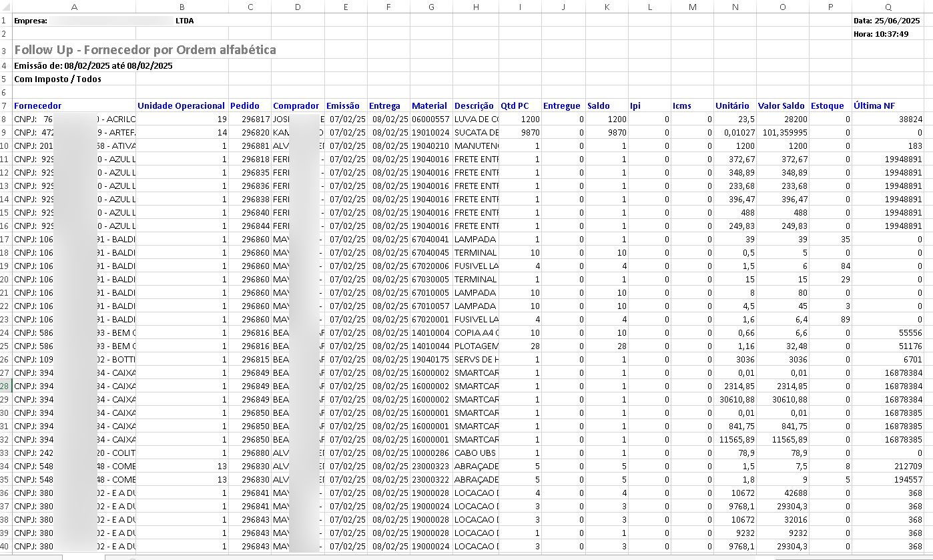The width and height of the screenshot is (933, 560).
Task: Select material cell 06000557
Action: click(431, 119)
